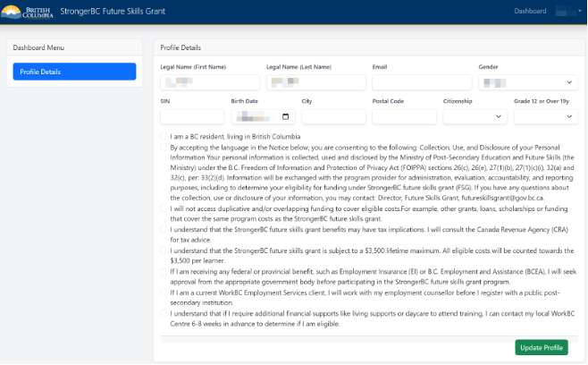Click the Profile Details panel heading
Screen dimensions: 588x365
181,47
